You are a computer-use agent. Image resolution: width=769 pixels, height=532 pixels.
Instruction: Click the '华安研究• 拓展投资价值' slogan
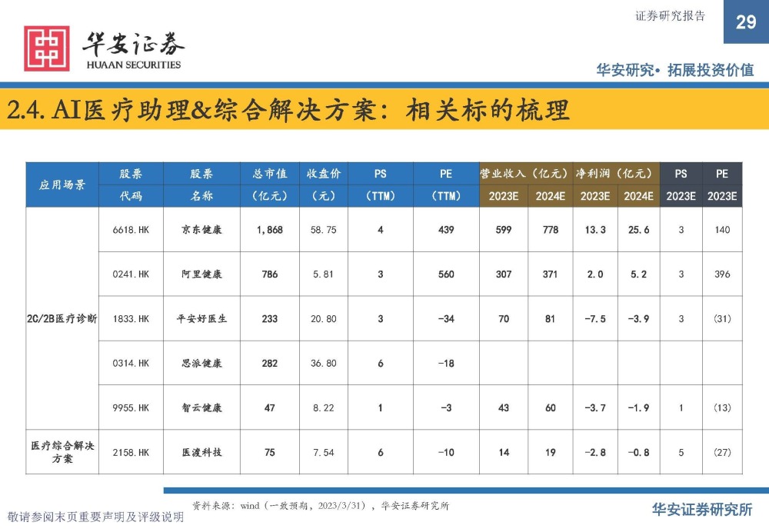[x=675, y=70]
